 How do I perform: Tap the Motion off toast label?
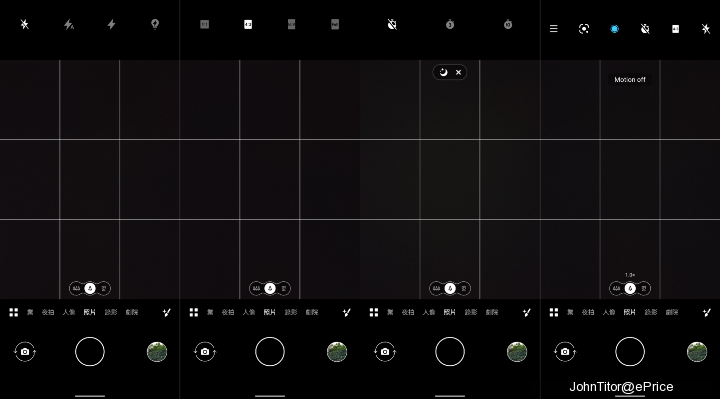630,79
